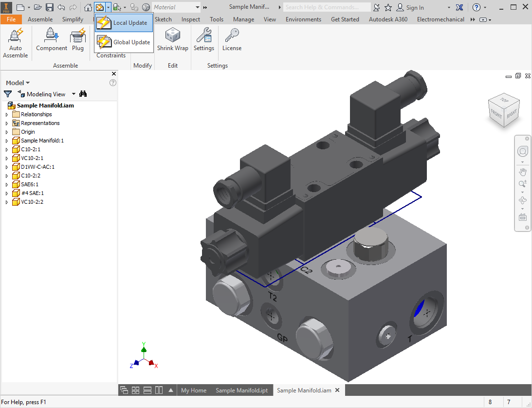Open the License key icon
532x408 pixels.
pyautogui.click(x=232, y=39)
